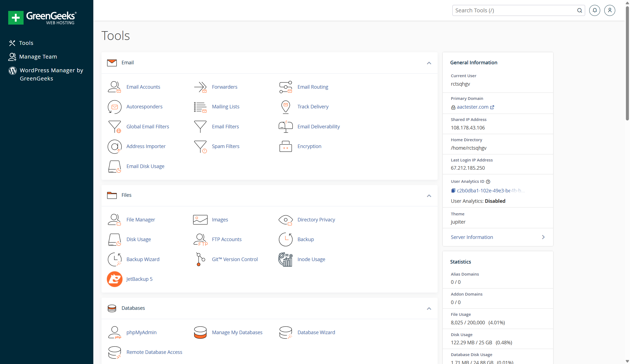Collapse the Email section
Viewport: 630px width, 364px height.
pyautogui.click(x=429, y=63)
